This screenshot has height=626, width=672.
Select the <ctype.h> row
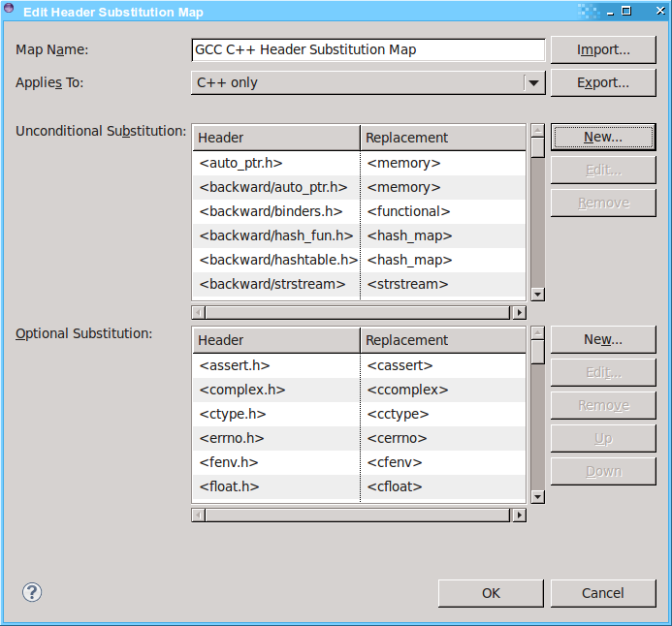(359, 414)
